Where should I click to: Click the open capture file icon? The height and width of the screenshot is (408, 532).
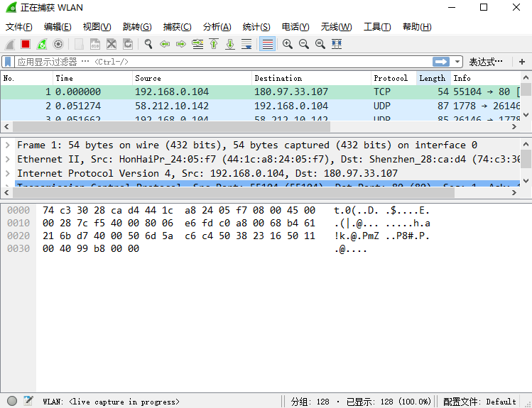pos(79,44)
